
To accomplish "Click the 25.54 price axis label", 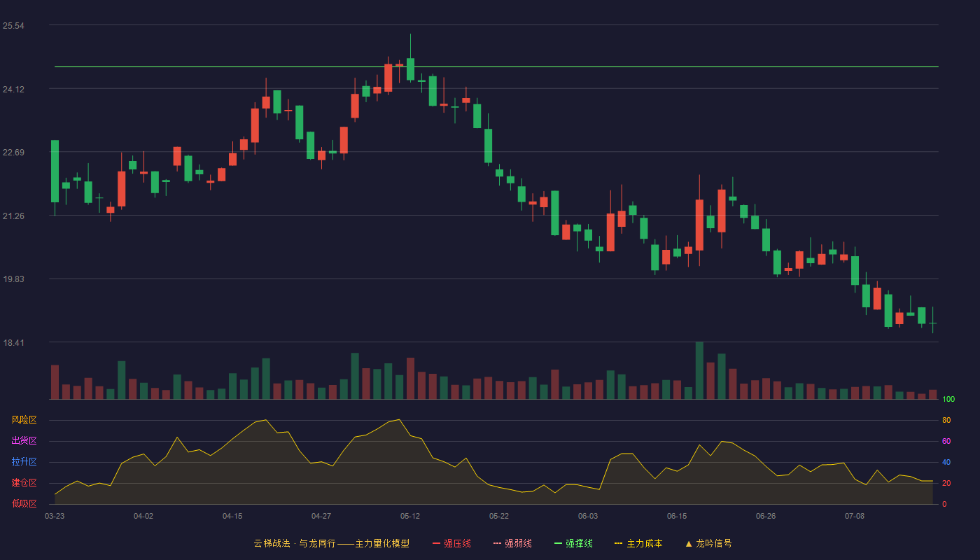I will 13,26.
